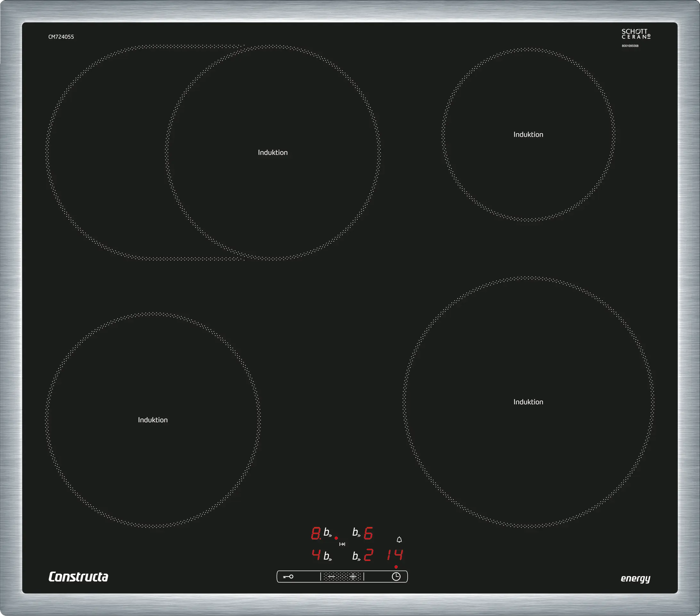Tap the bell kitchen timer symbol
This screenshot has height=616, width=700.
coord(399,540)
